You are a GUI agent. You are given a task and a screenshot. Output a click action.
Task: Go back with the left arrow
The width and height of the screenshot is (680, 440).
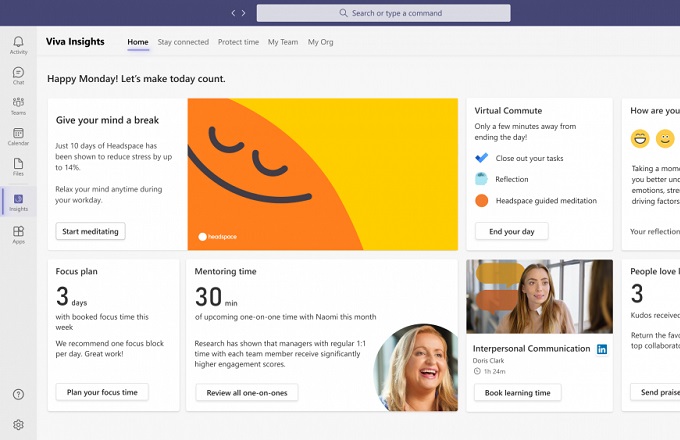click(x=233, y=13)
